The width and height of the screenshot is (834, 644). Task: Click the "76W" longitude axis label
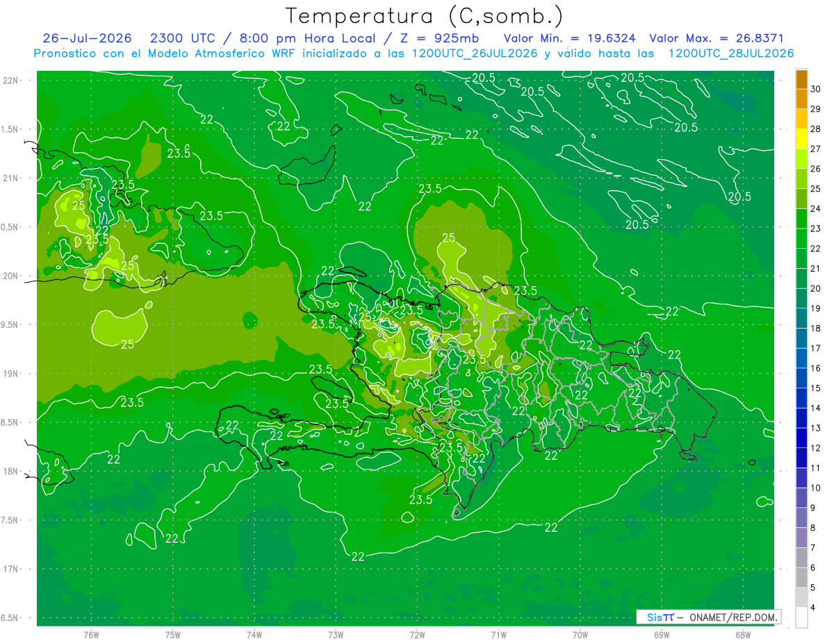point(91,635)
